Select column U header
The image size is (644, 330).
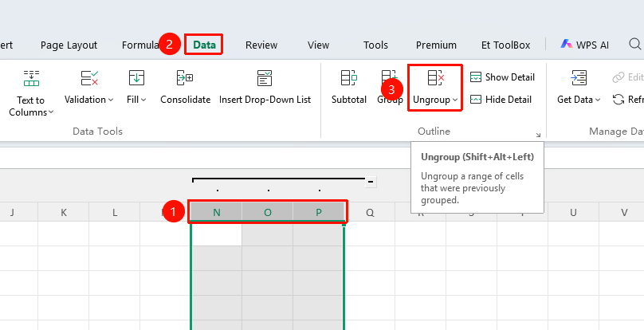click(573, 212)
